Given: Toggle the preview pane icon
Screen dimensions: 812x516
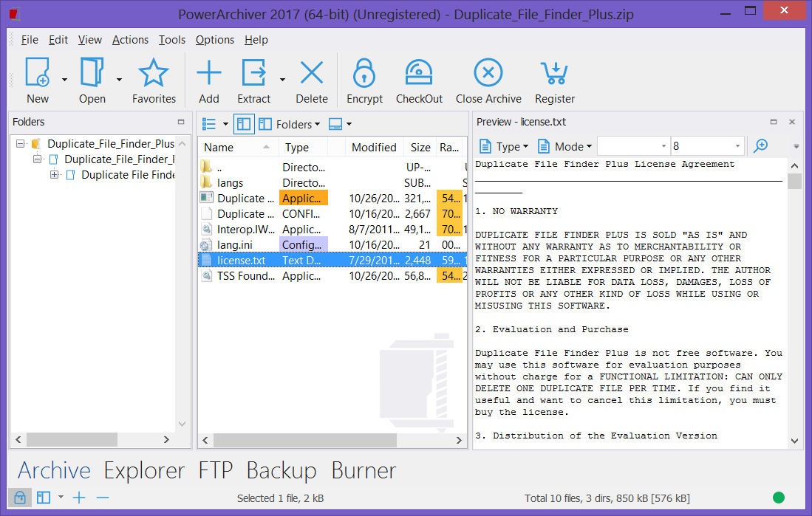Looking at the screenshot, I should click(x=335, y=124).
